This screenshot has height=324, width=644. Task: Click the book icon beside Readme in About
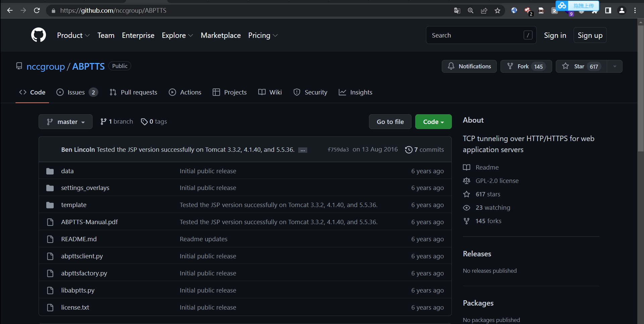467,168
